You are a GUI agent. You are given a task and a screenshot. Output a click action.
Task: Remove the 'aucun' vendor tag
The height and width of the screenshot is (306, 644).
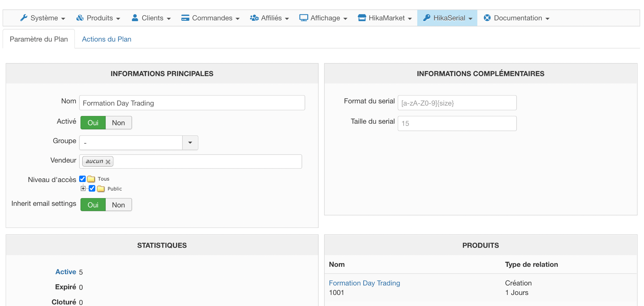pos(108,162)
